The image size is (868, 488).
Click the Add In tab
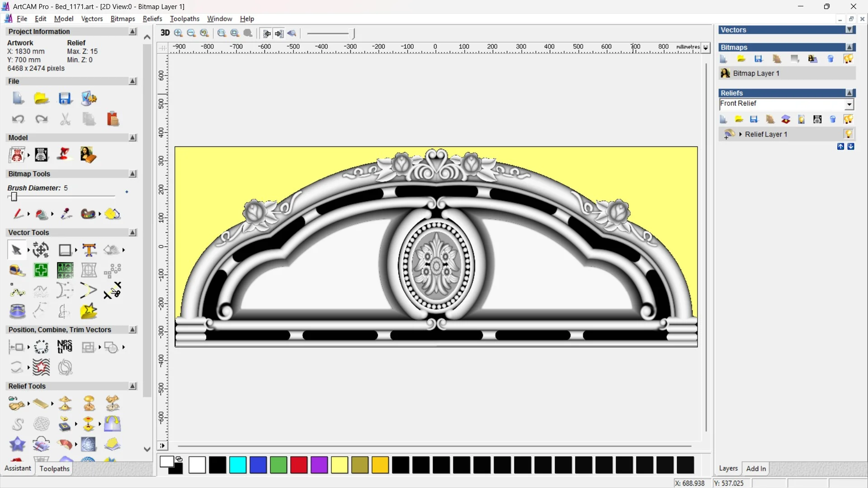756,469
